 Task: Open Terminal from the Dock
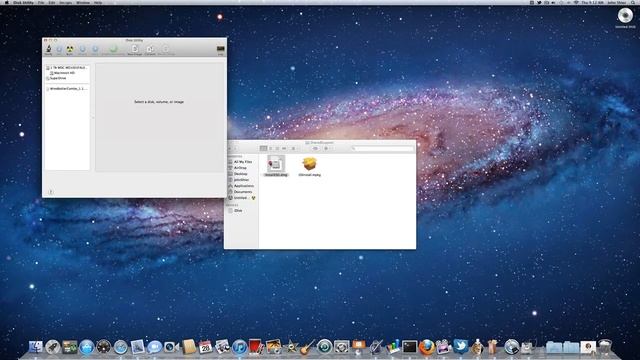pyautogui.click(x=409, y=347)
